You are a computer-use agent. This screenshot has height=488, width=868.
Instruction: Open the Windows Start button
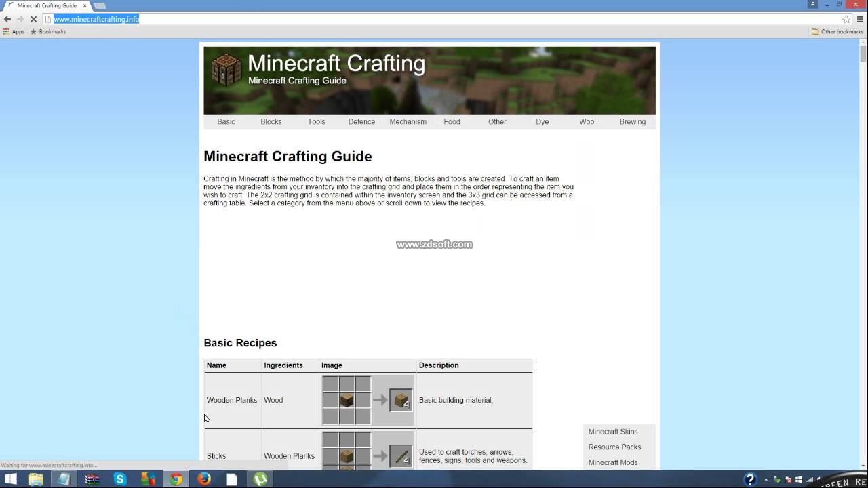tap(11, 479)
